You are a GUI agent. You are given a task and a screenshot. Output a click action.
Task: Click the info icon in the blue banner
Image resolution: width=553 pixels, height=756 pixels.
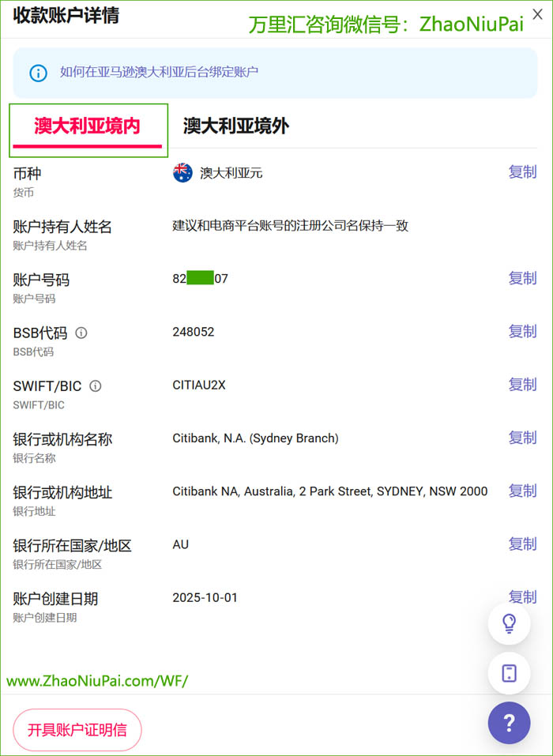click(38, 73)
